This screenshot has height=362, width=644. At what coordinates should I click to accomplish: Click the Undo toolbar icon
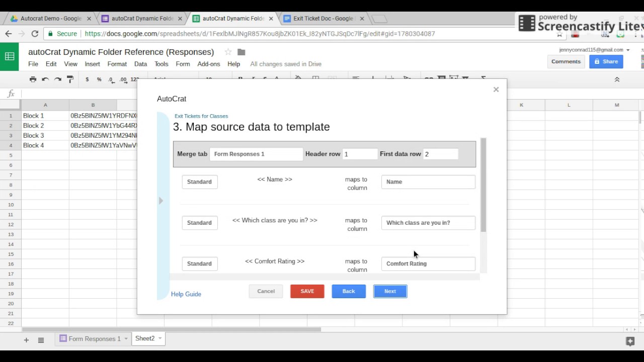(45, 79)
